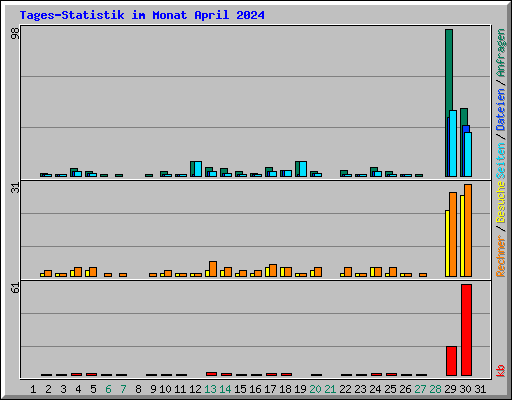Click green weekend day label '20'

coord(315,389)
